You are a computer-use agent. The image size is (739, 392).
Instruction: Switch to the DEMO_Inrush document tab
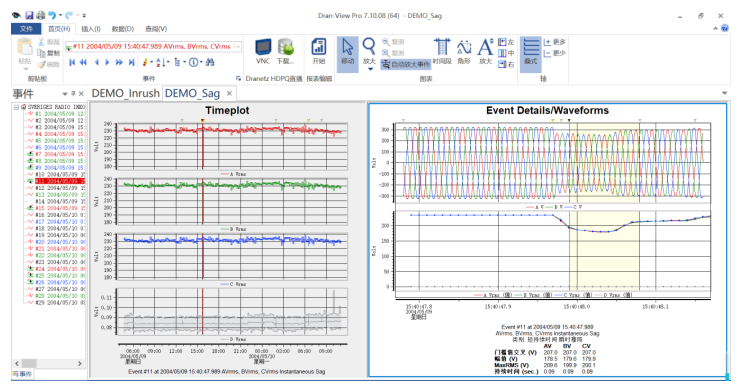(x=125, y=93)
